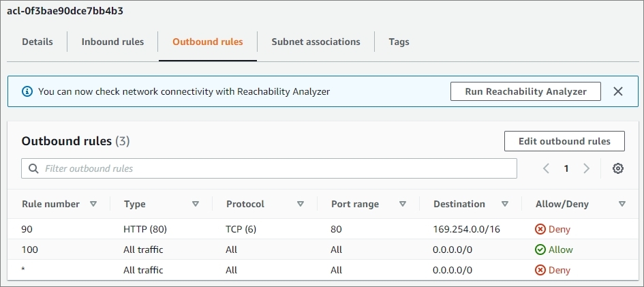Select the Outbound rules tab
Viewport: 644px width, 287px height.
pyautogui.click(x=207, y=42)
